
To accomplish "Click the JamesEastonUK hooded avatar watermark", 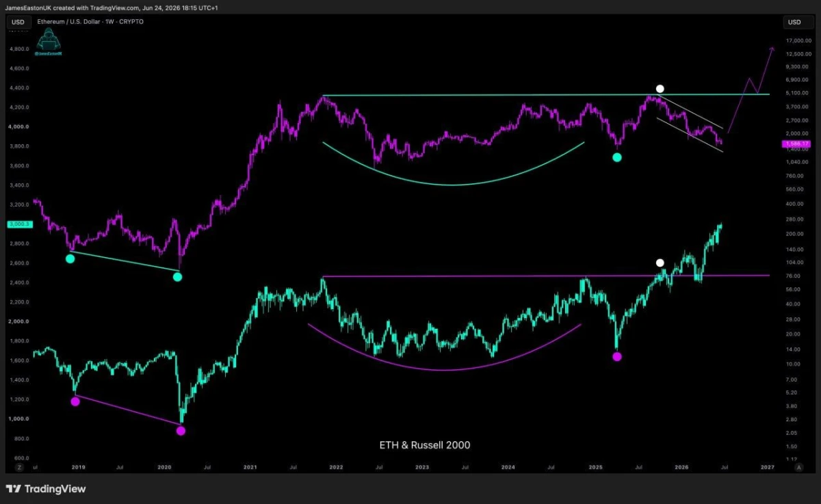I will point(49,43).
